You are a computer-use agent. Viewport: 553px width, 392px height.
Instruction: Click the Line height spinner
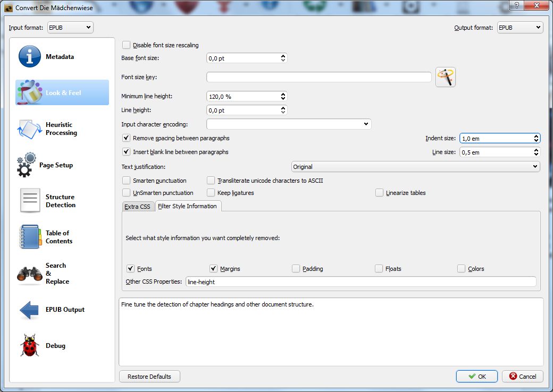point(247,110)
